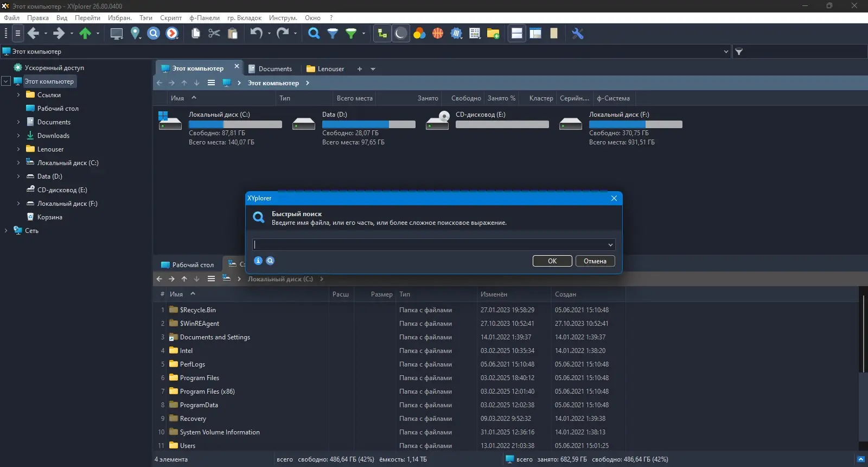Close the Этот компьютер tab
The height and width of the screenshot is (467, 868).
pos(237,66)
